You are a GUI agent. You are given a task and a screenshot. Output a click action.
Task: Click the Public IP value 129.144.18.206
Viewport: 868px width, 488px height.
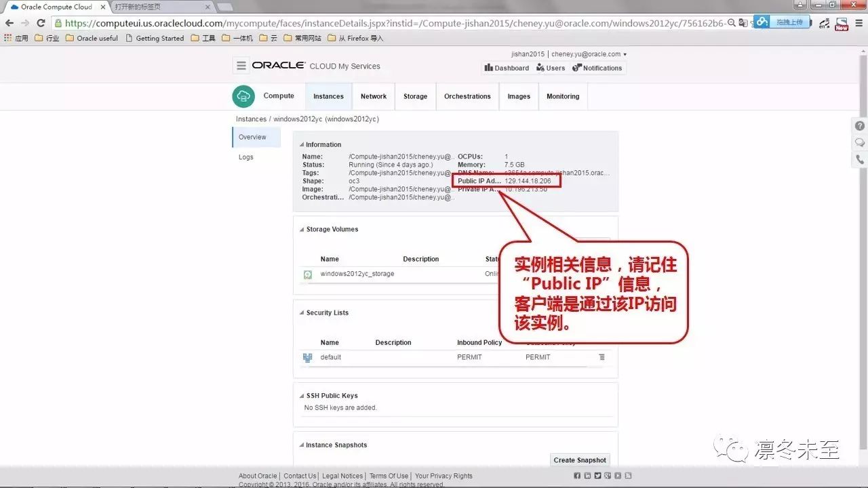(528, 181)
